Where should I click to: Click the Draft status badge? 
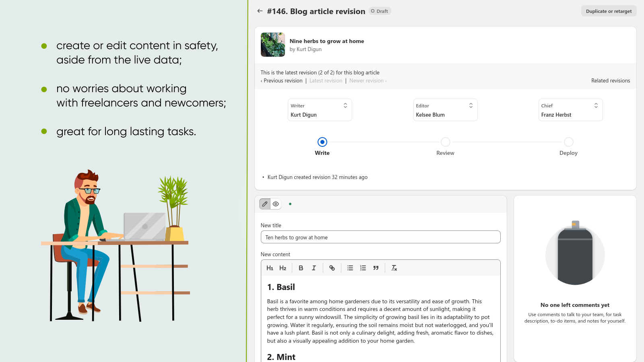point(380,11)
